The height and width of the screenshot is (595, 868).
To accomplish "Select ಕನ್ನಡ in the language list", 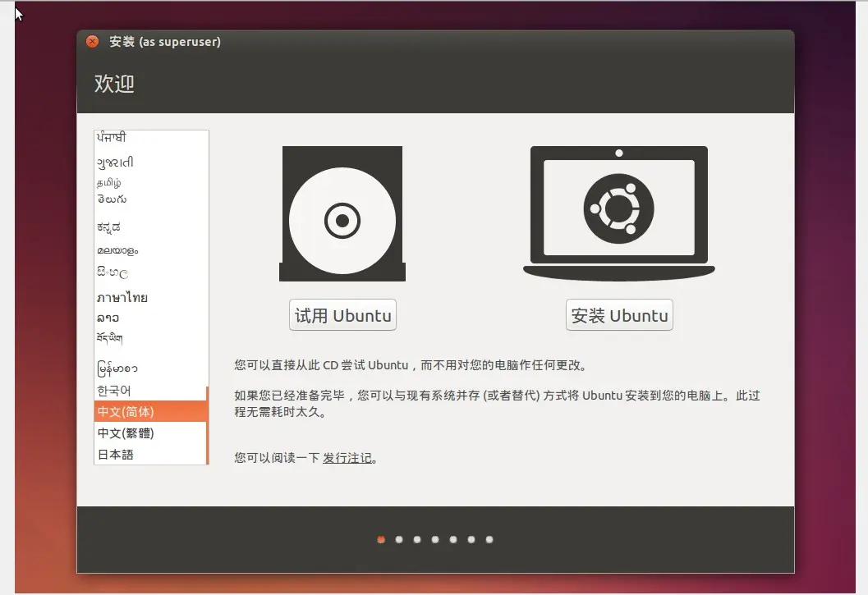I will pos(150,227).
